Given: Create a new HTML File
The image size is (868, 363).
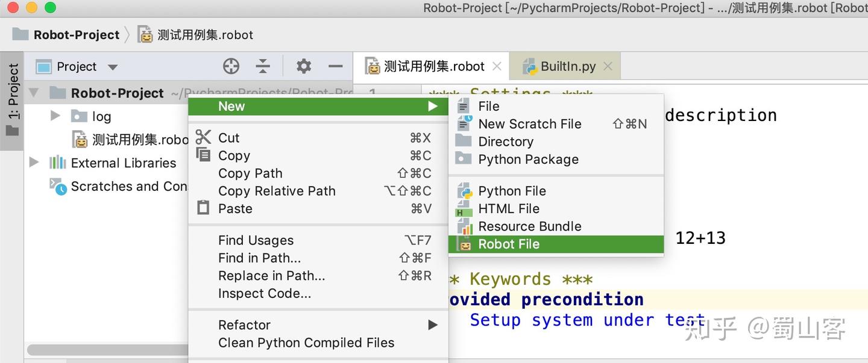Looking at the screenshot, I should click(509, 208).
